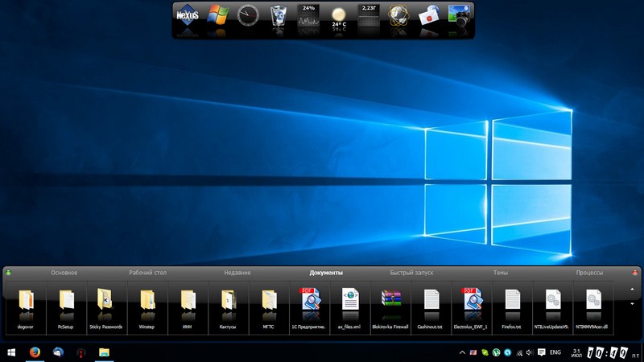Open the network status tray icon
This screenshot has height=362, width=644.
[519, 352]
